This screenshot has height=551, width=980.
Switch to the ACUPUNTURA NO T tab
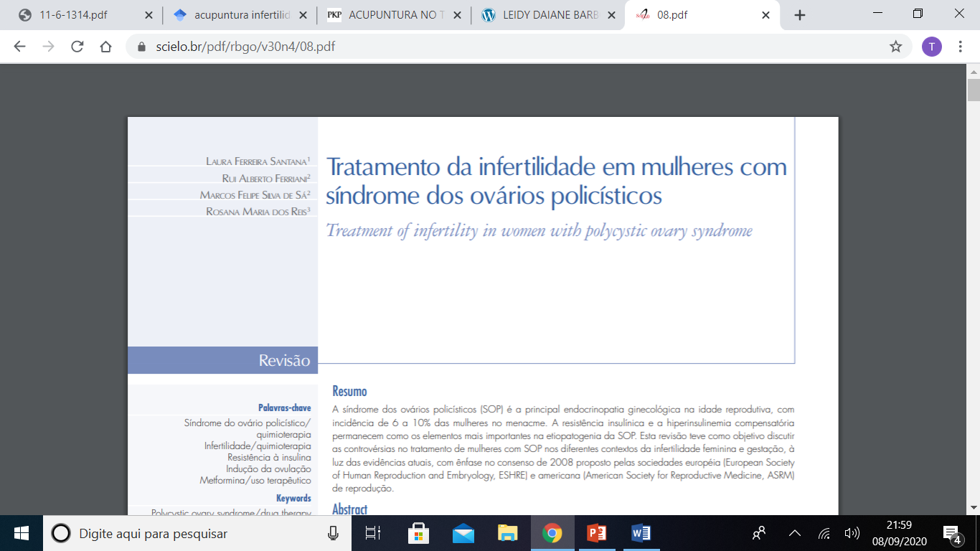[387, 15]
